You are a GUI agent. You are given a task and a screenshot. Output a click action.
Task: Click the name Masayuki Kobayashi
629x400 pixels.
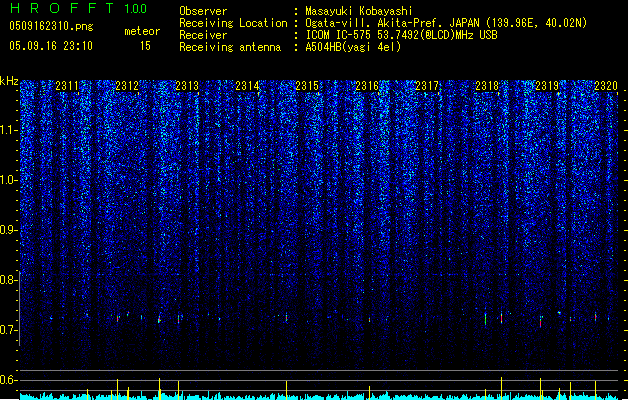coord(359,11)
